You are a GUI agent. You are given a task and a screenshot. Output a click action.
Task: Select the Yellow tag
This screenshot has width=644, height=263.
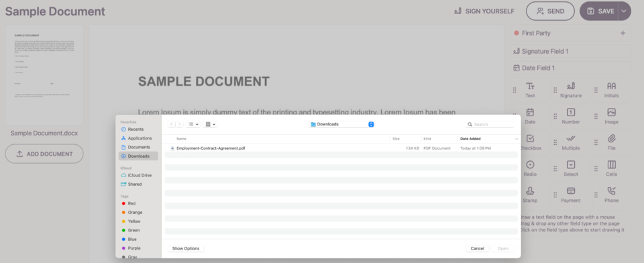(x=134, y=221)
